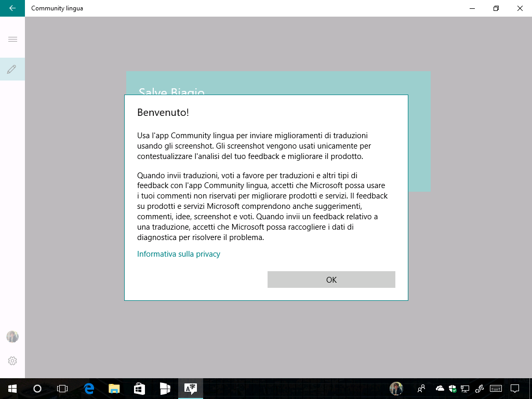Click the back arrow in the title bar

[12, 8]
